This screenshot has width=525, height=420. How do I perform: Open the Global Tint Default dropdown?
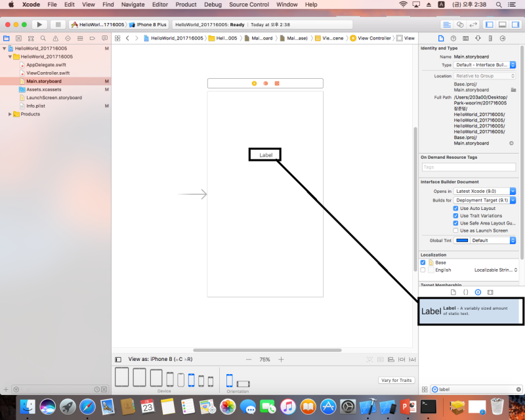(493, 240)
